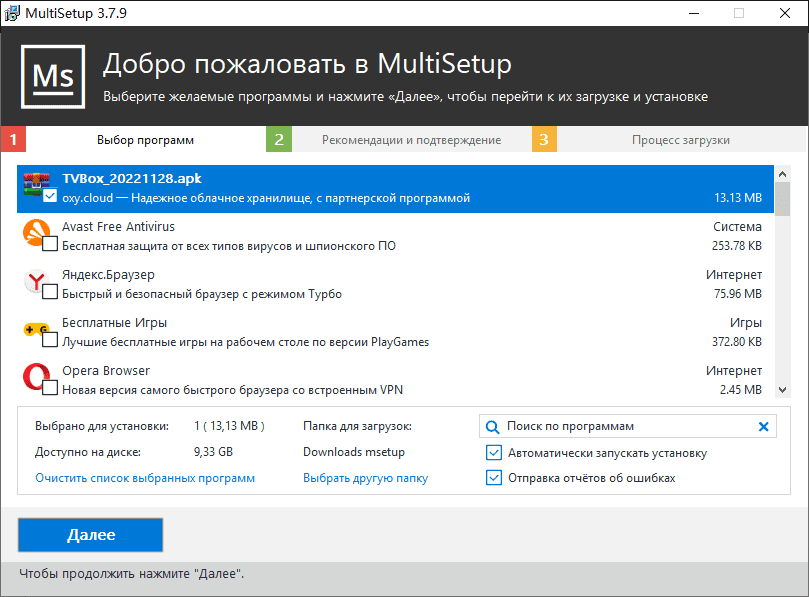Clear the search field with X icon
Screen dimensions: 809x597
tap(764, 426)
